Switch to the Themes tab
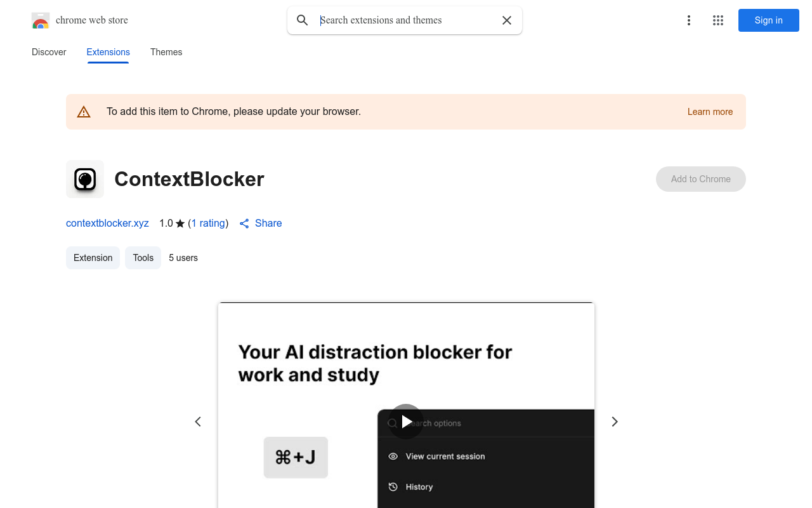 pyautogui.click(x=166, y=52)
